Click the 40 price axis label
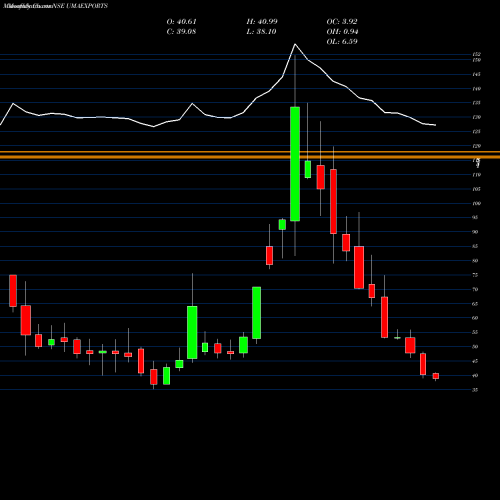This screenshot has width=500, height=500. 475,376
